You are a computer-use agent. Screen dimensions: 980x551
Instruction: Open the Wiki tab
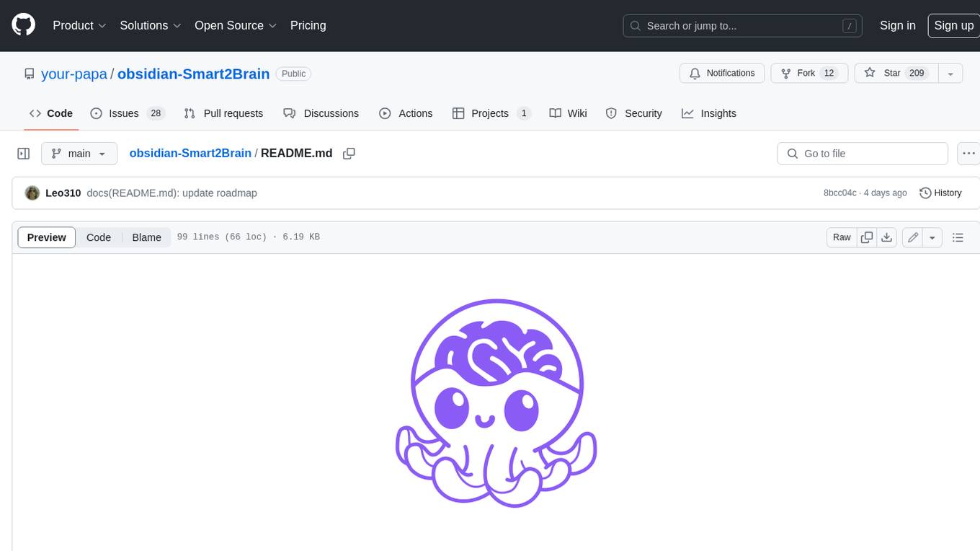click(x=568, y=113)
